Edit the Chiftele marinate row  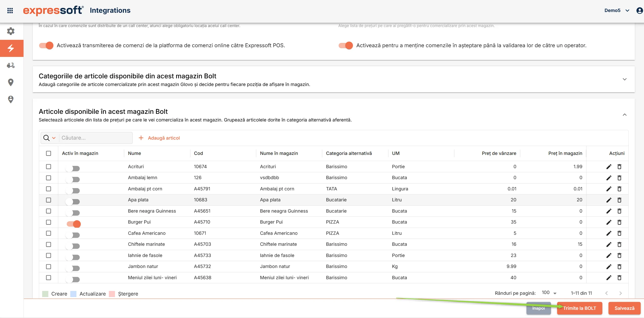coord(609,244)
